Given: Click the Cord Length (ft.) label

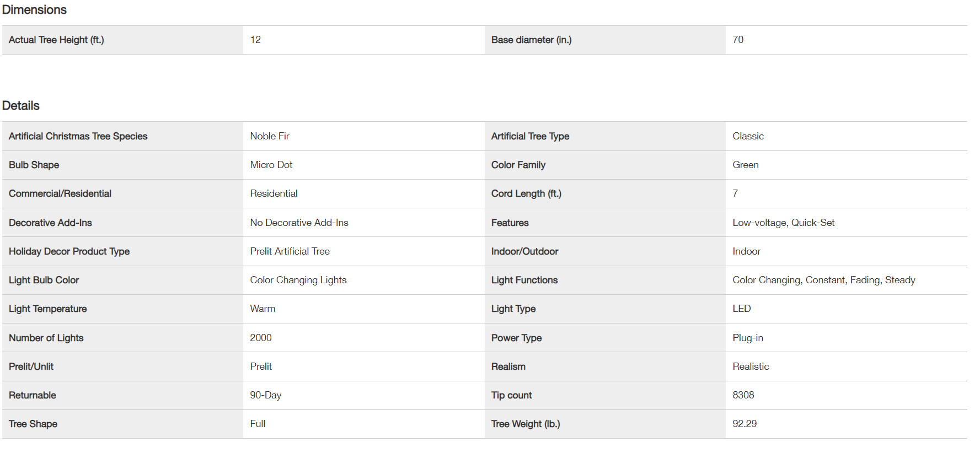Looking at the screenshot, I should coord(526,193).
